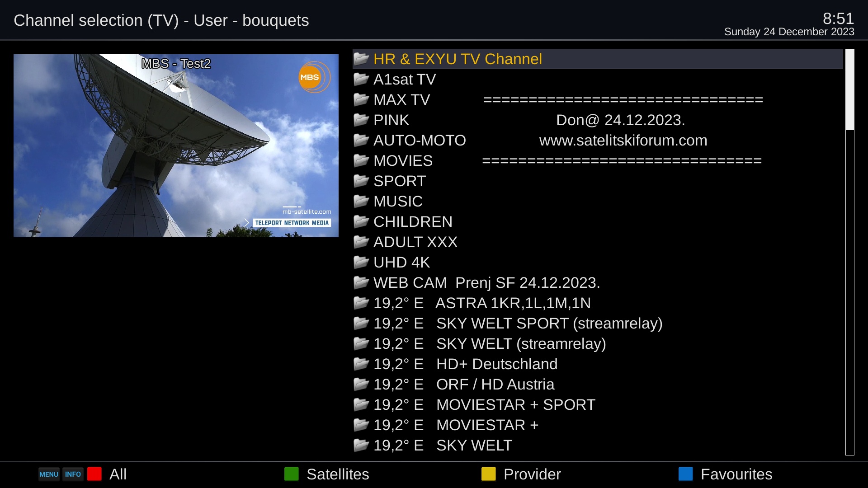Image resolution: width=868 pixels, height=488 pixels.
Task: Click folder icon next to CHILDREN
Action: (361, 221)
